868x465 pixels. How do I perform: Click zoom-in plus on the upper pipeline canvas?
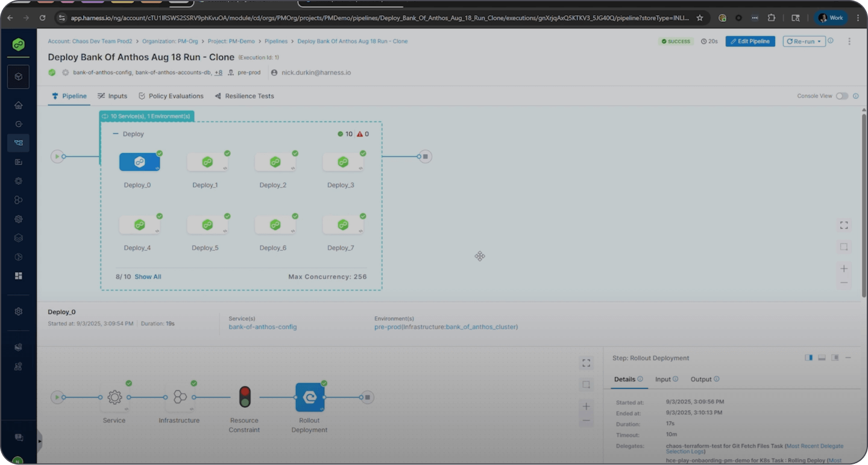tap(844, 269)
